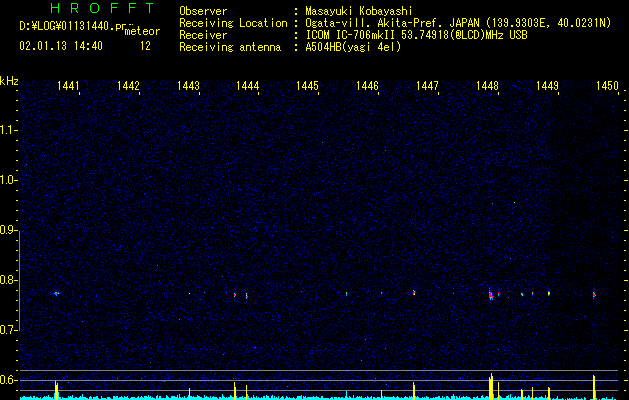Click the kHz axis unit label
This screenshot has height=400, width=629.
(9, 81)
